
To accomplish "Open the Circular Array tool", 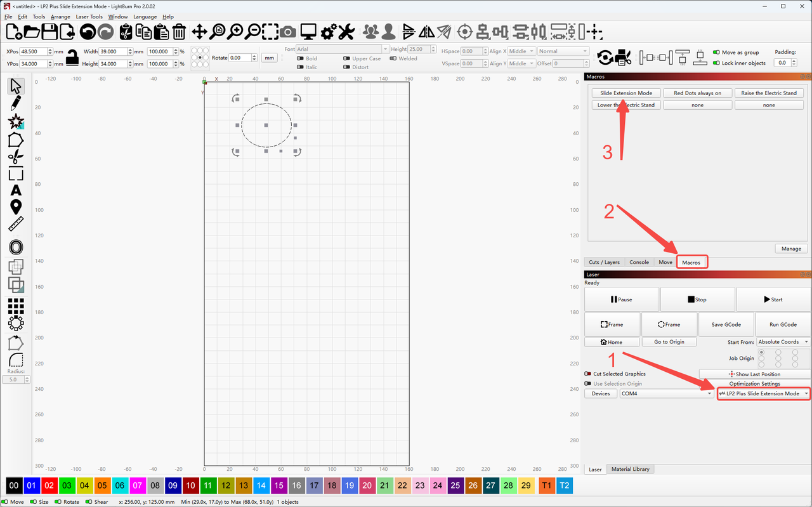I will [x=16, y=323].
